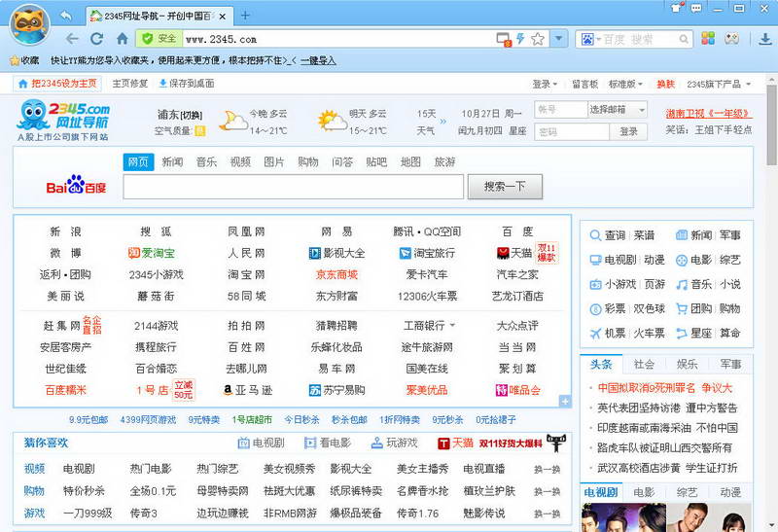Image resolution: width=778 pixels, height=532 pixels.
Task: Click the 密码 password field
Action: coord(572,131)
